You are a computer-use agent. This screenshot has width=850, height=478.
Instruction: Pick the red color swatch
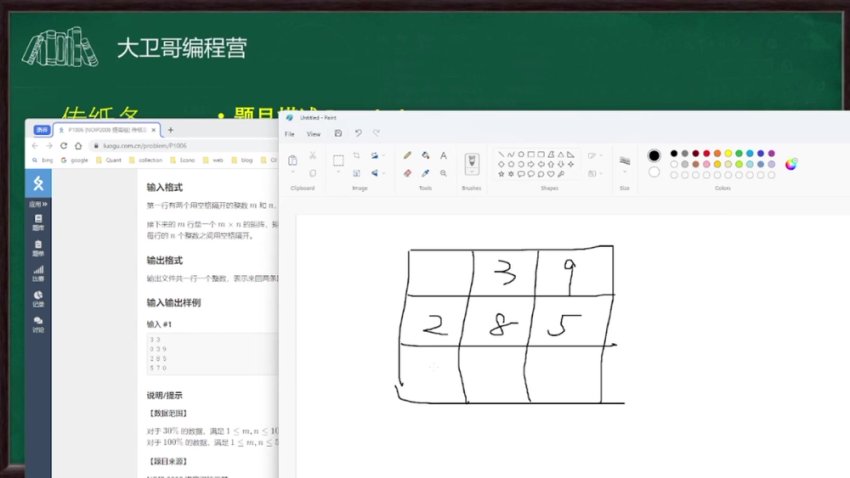point(706,154)
